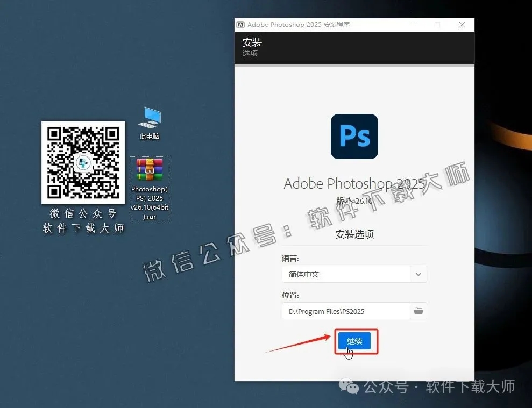
Task: Minimize the Photoshop installer window
Action: [x=412, y=24]
